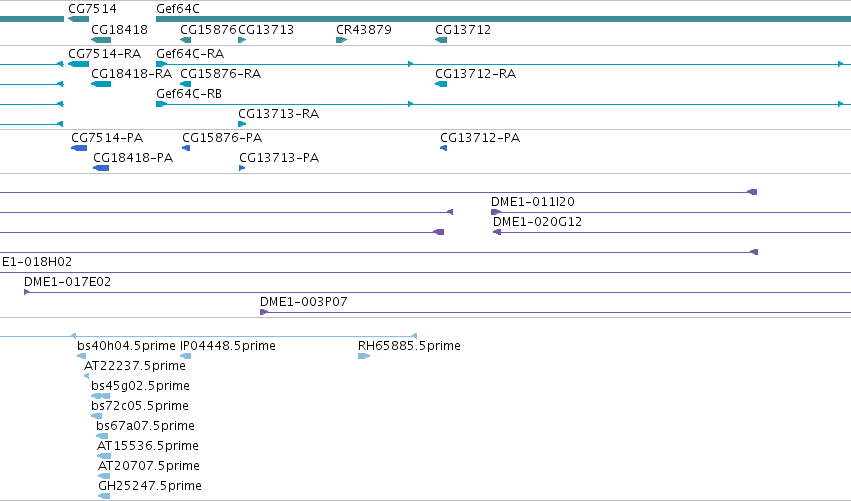851x501 pixels.
Task: Select protein label CG13713-PA
Action: 279,157
